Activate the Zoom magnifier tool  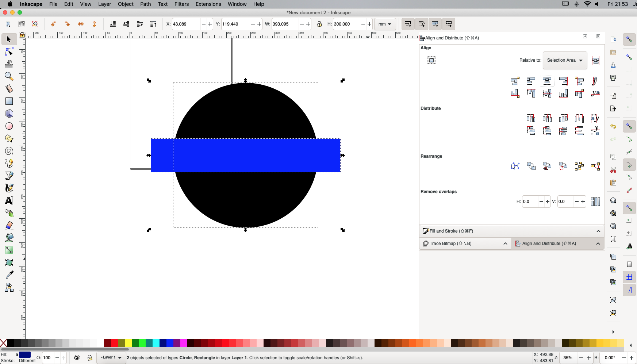[x=9, y=76]
